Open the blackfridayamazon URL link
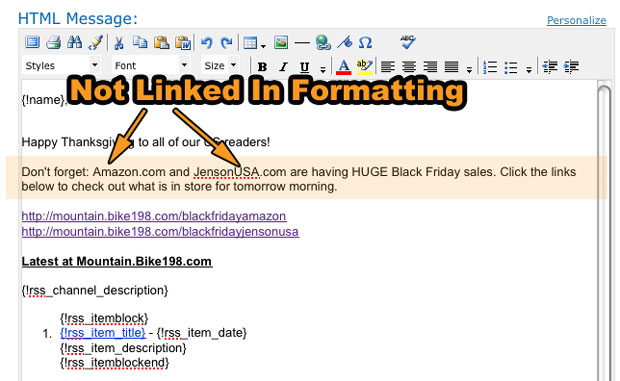 [154, 216]
